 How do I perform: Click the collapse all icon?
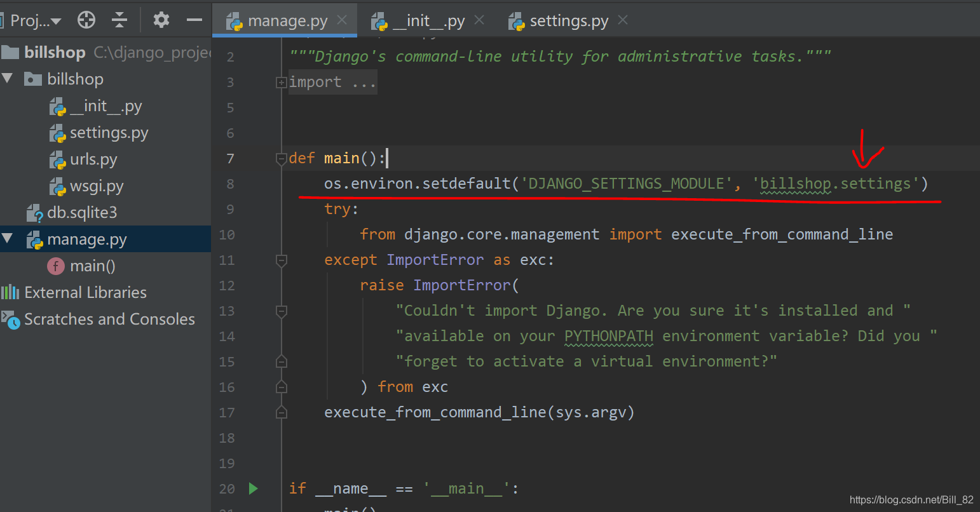click(x=119, y=20)
